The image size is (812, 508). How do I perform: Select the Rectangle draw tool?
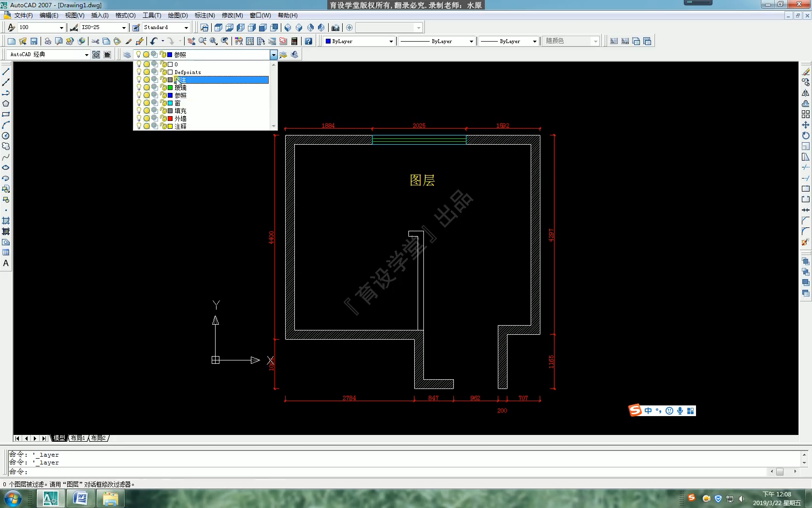click(x=6, y=114)
